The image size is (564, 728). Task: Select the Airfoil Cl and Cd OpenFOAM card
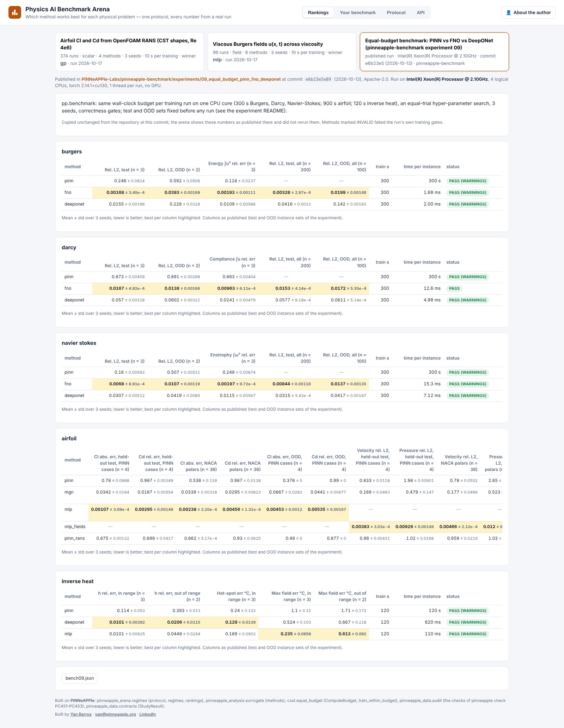click(129, 52)
